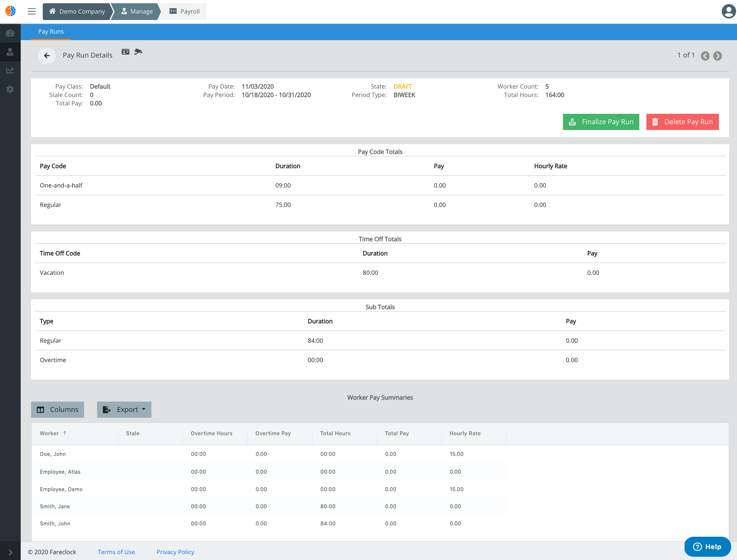Select the Pay Runs tab
Screen dimensions: 737x560
point(51,32)
